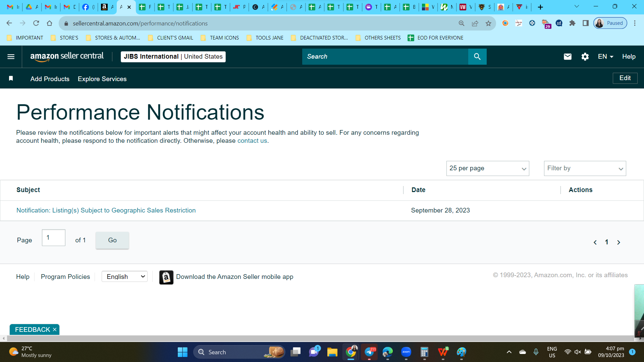The width and height of the screenshot is (644, 362).
Task: Open EOD FOR EVERYONE bookmark
Action: click(x=435, y=38)
